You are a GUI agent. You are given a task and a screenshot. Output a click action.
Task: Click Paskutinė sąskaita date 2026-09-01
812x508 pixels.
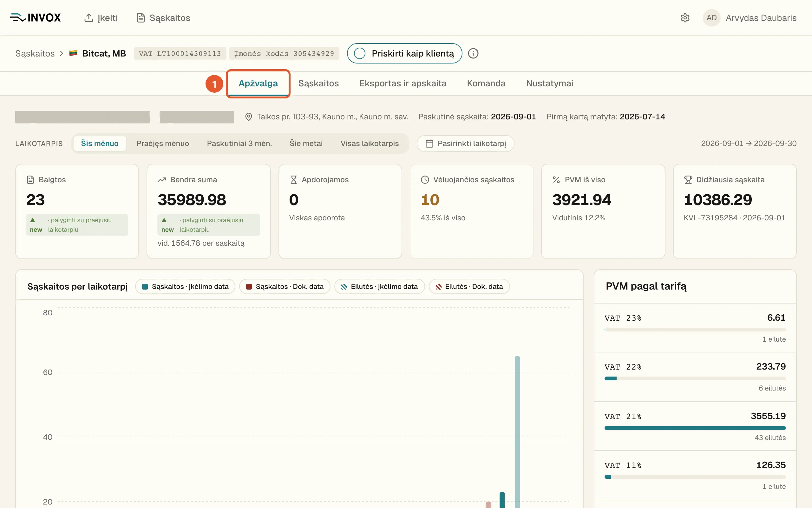tap(513, 117)
